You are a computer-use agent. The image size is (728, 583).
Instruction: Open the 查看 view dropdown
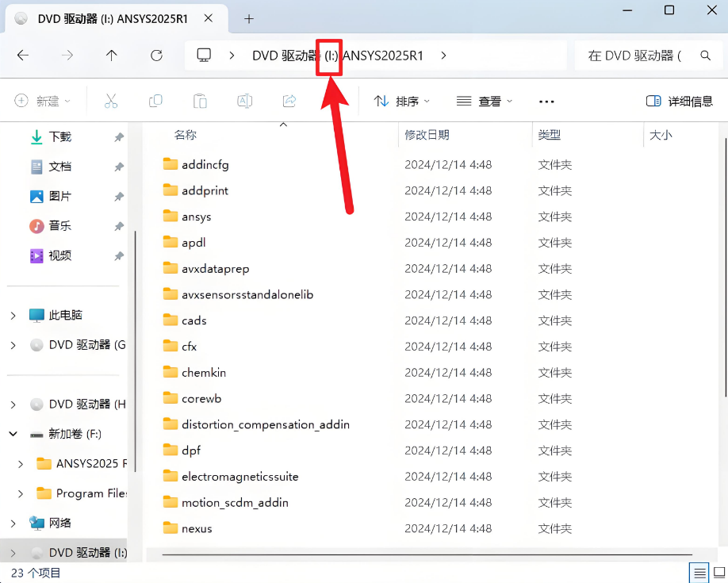click(485, 101)
